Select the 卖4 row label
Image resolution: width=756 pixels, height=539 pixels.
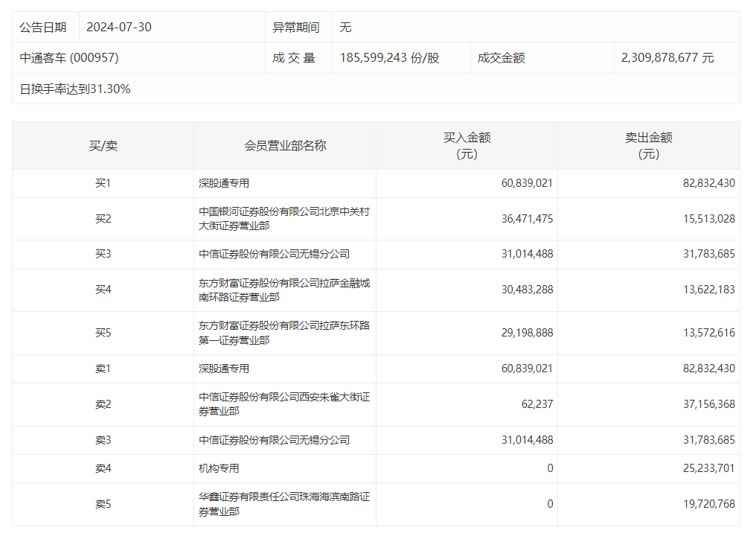(x=103, y=468)
